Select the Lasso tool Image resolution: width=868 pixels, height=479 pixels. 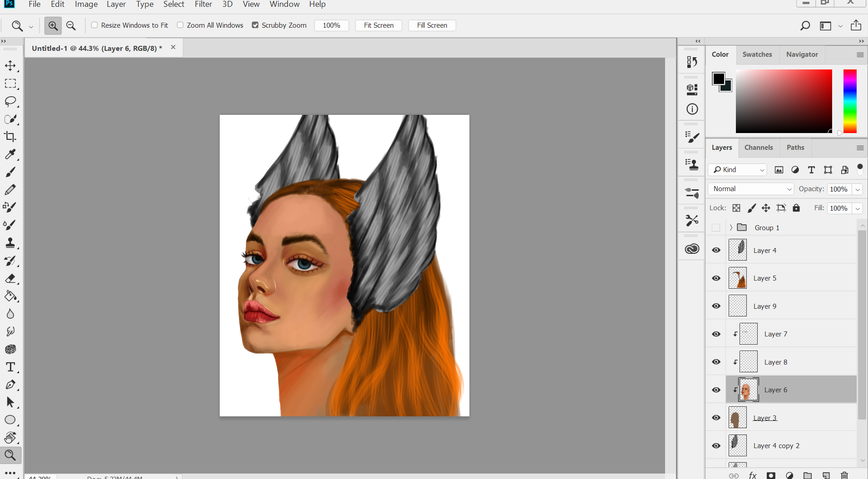click(x=10, y=101)
